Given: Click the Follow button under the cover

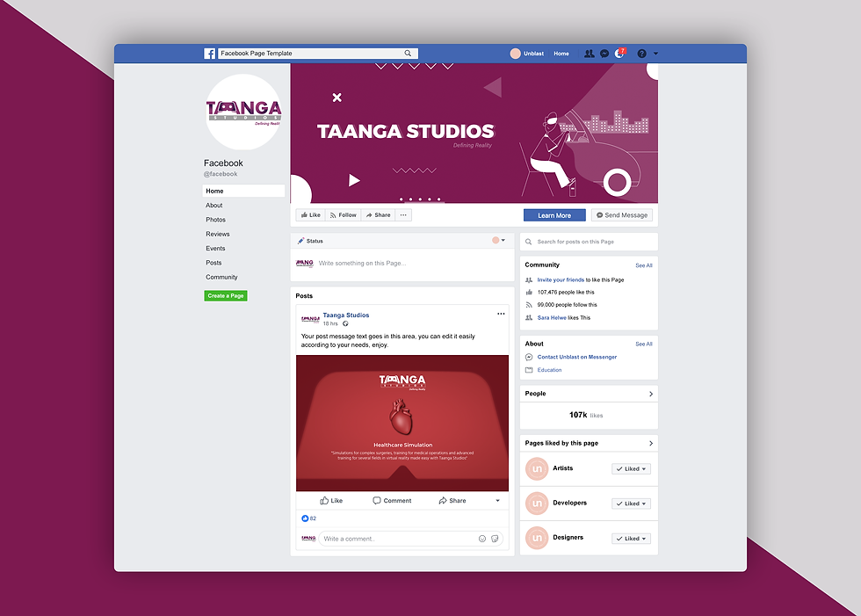Looking at the screenshot, I should 343,215.
